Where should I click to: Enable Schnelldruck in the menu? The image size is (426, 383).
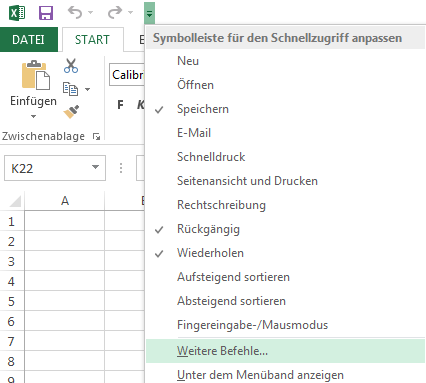286,157
